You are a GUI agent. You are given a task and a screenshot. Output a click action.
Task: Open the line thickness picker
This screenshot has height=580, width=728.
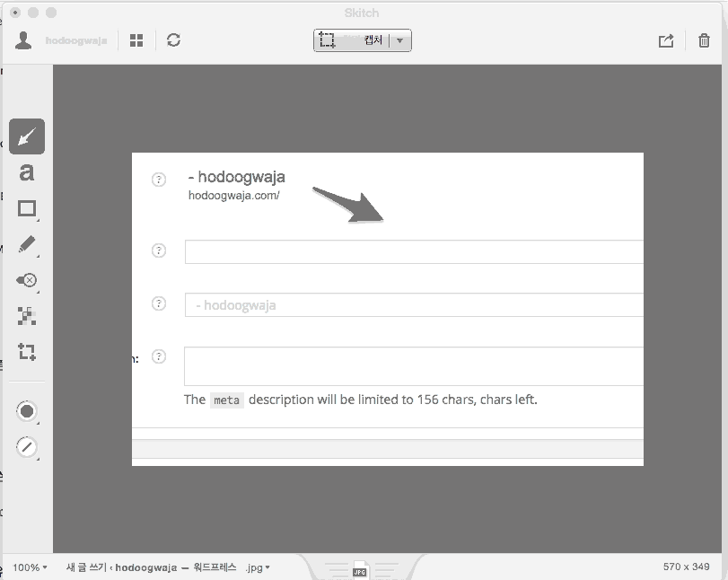tap(27, 447)
